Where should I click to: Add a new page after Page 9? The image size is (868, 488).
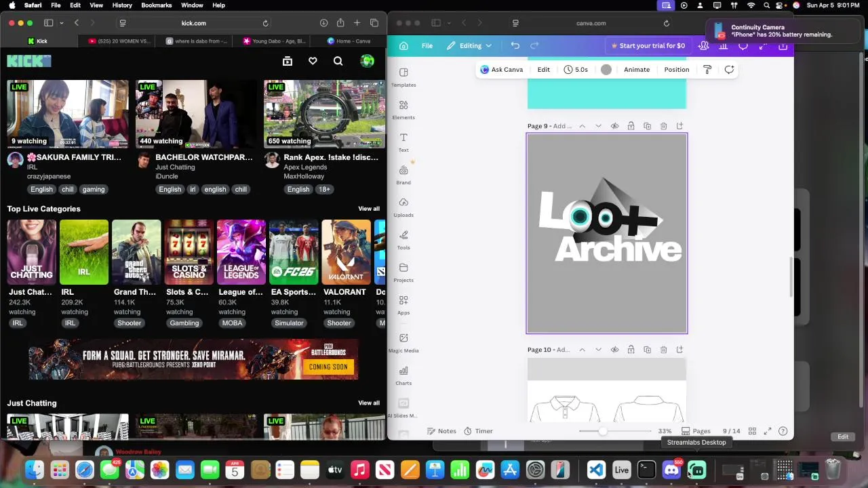679,126
